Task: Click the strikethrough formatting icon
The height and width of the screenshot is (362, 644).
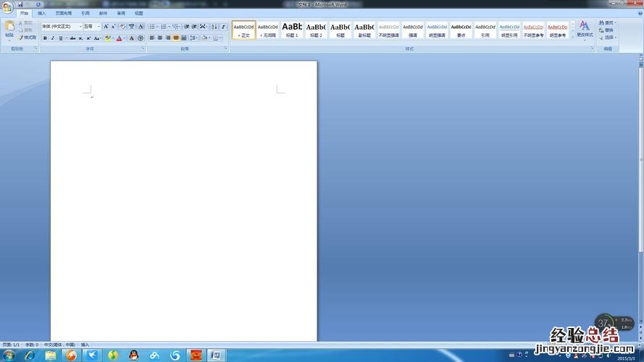Action: click(72, 38)
